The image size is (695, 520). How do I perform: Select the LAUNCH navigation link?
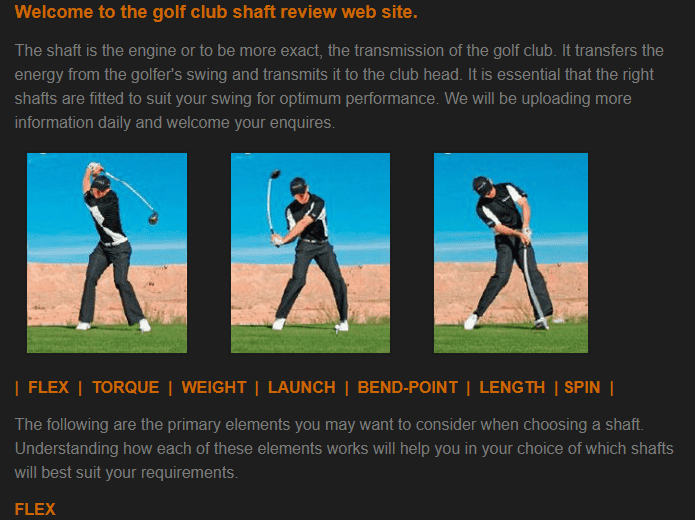(301, 387)
